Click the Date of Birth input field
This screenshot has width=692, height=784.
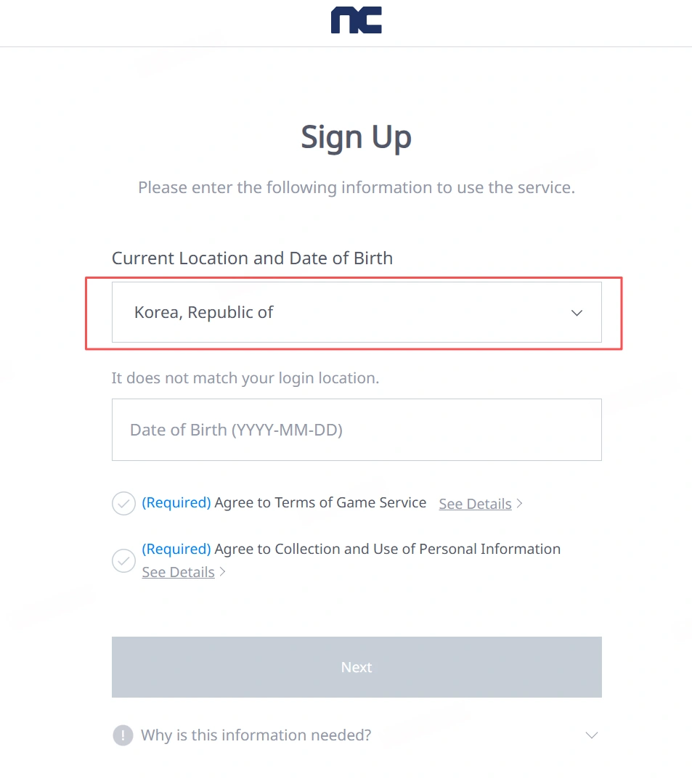click(356, 429)
